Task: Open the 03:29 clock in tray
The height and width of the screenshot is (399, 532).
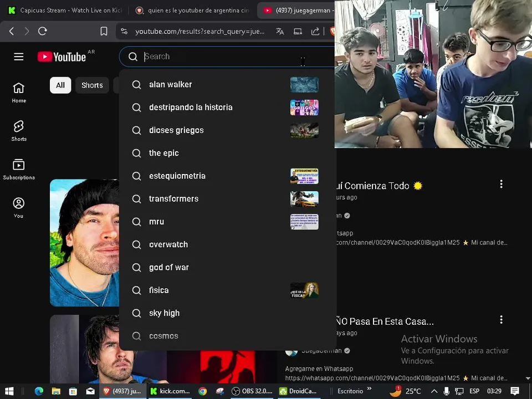Action: click(494, 391)
